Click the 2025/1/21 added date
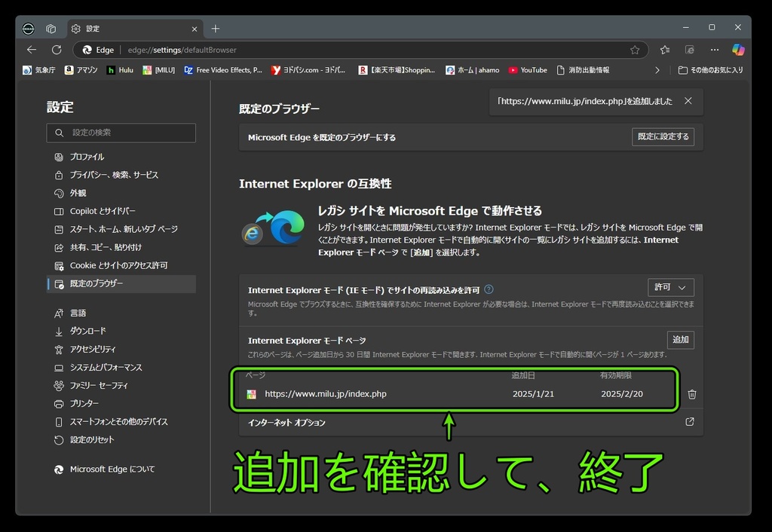The height and width of the screenshot is (532, 772). (x=533, y=394)
